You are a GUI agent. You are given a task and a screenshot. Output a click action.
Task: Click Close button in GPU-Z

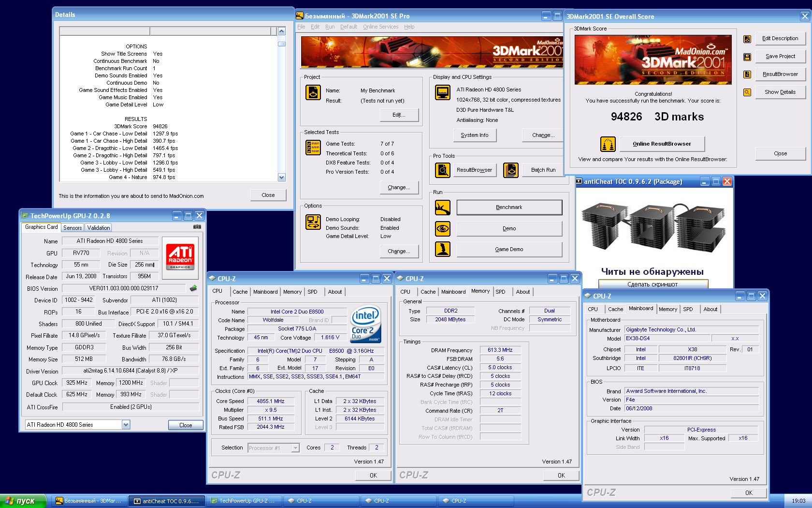186,425
